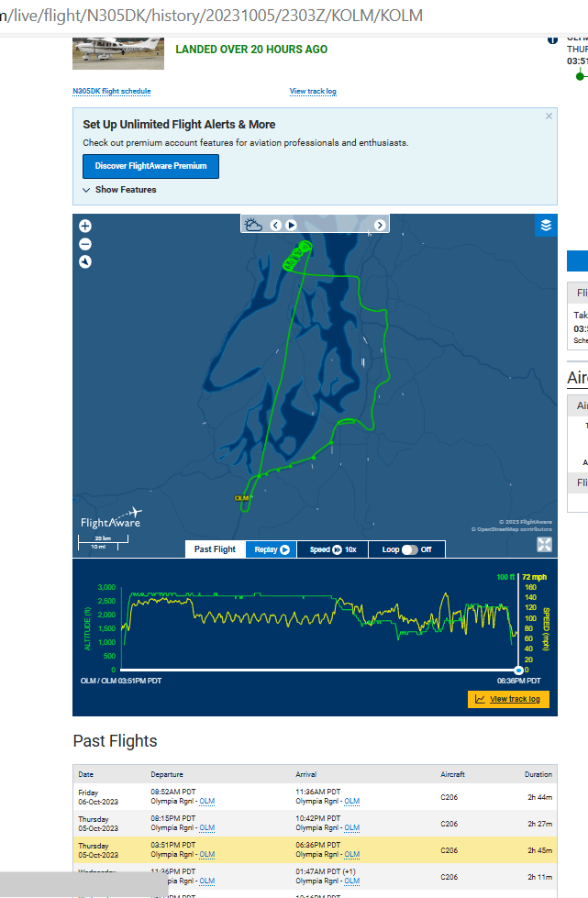588x898 pixels.
Task: Click the altitude graph timeline end marker
Action: pyautogui.click(x=518, y=671)
